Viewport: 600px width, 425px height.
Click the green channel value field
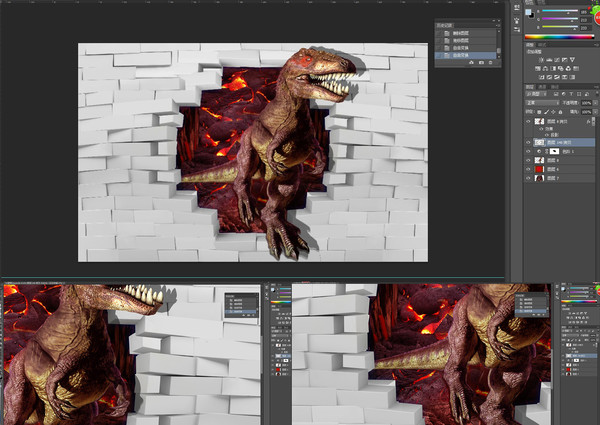(586, 20)
